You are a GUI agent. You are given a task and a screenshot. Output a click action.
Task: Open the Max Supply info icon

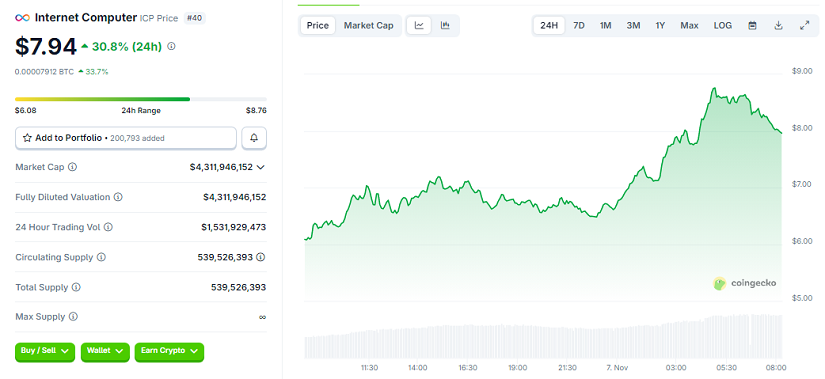[73, 316]
